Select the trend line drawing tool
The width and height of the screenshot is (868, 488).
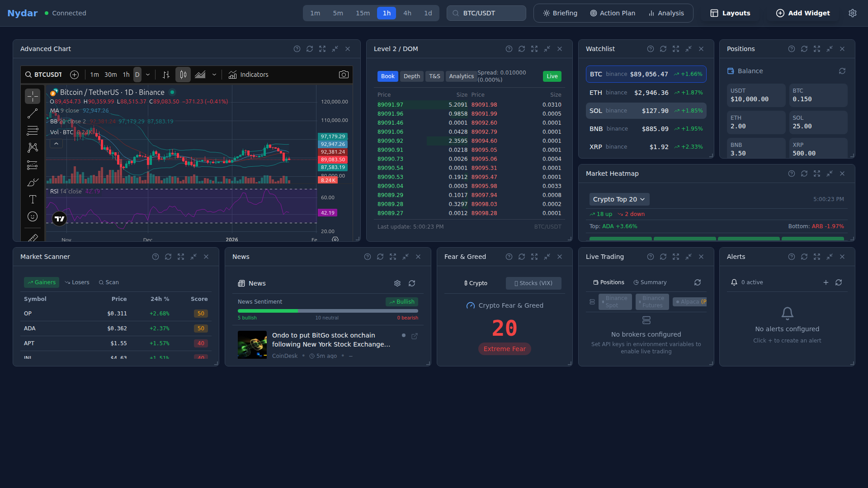[33, 113]
